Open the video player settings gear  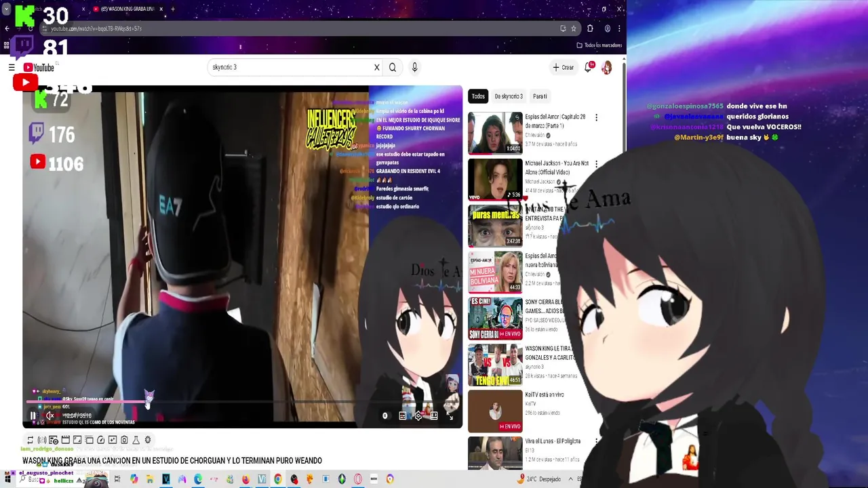(x=418, y=416)
